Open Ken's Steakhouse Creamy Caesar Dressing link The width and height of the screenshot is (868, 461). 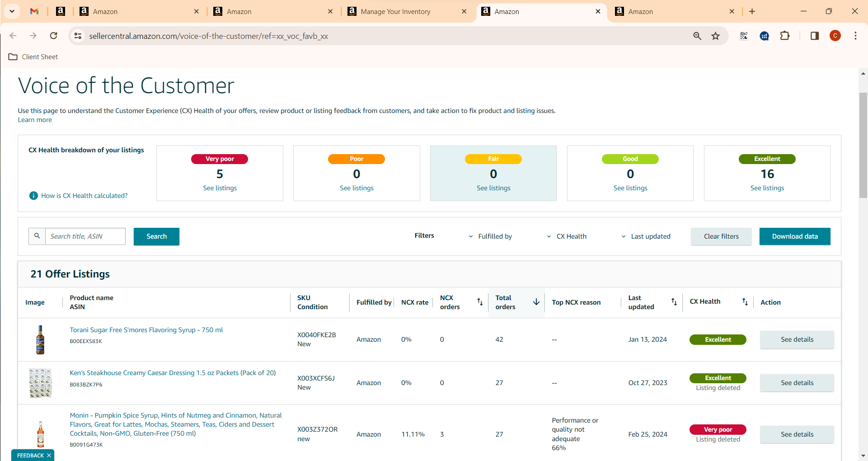(173, 373)
